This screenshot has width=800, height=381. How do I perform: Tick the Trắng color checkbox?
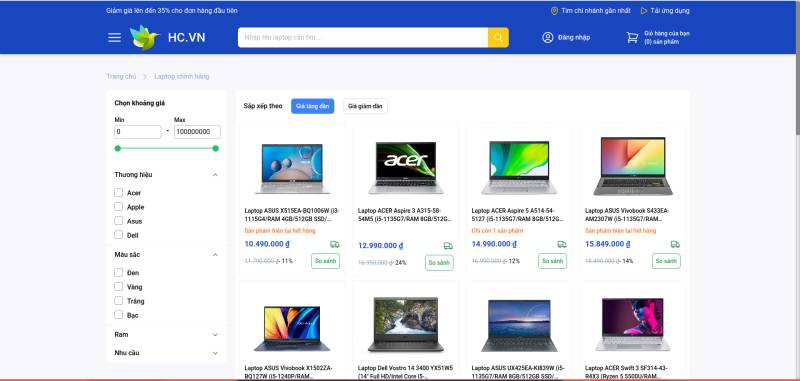coord(118,300)
